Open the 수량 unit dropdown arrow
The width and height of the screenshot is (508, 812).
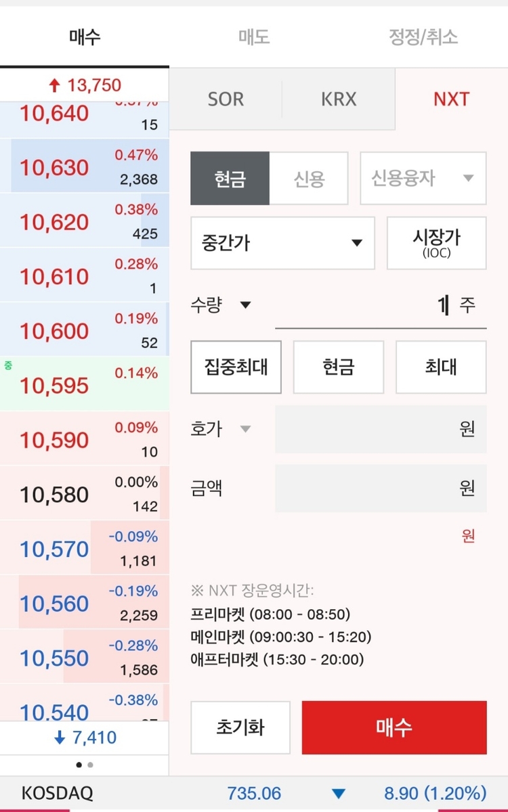click(x=245, y=305)
